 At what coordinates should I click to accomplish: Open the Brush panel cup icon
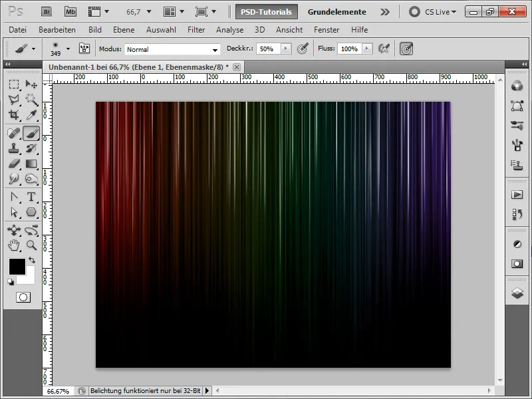pyautogui.click(x=517, y=145)
